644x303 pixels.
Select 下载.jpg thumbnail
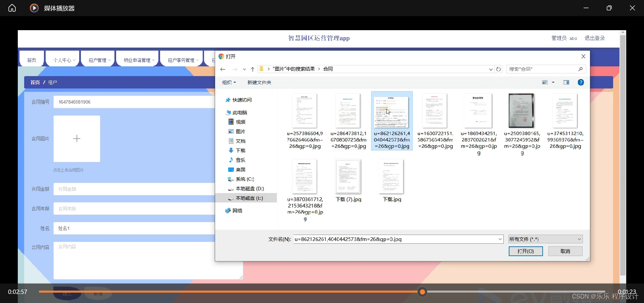pyautogui.click(x=392, y=176)
